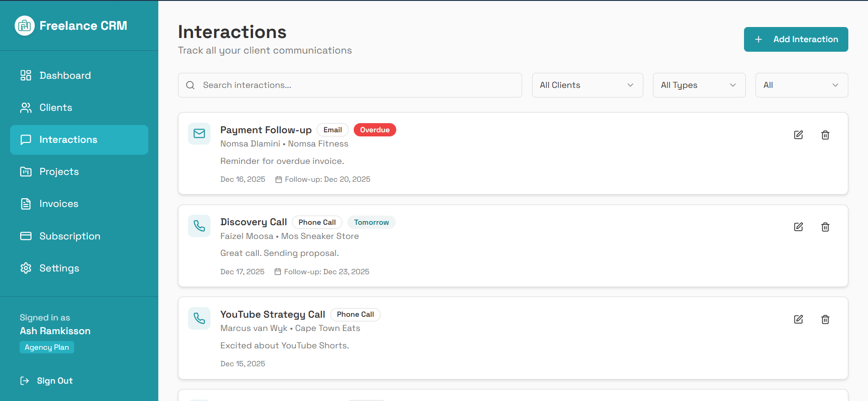Click the Freelance CRM logo icon
This screenshot has width=868, height=401.
click(x=25, y=26)
